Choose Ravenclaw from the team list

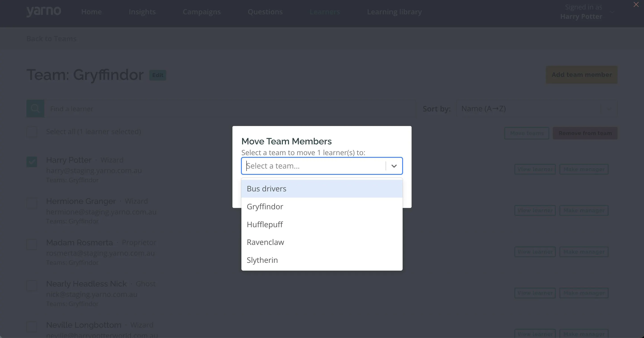[x=322, y=242]
